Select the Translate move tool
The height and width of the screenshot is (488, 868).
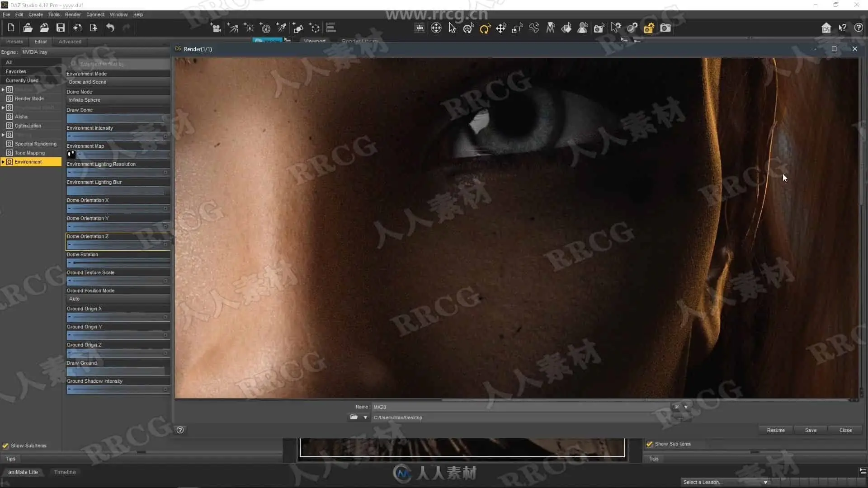click(x=501, y=28)
